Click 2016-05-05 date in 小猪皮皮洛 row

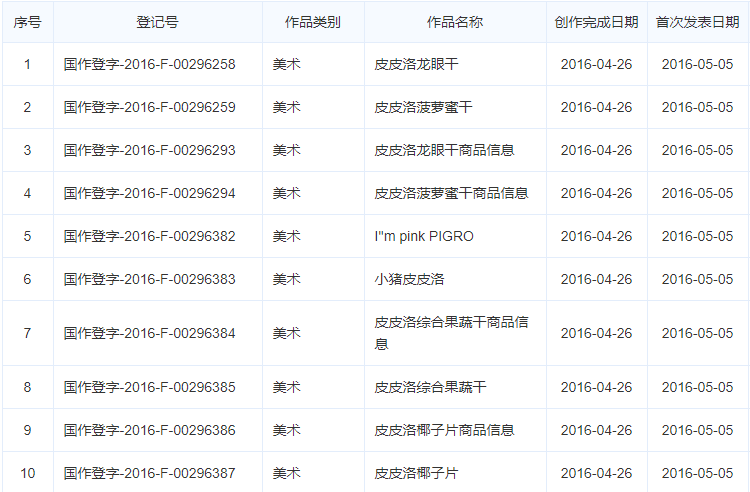click(697, 279)
